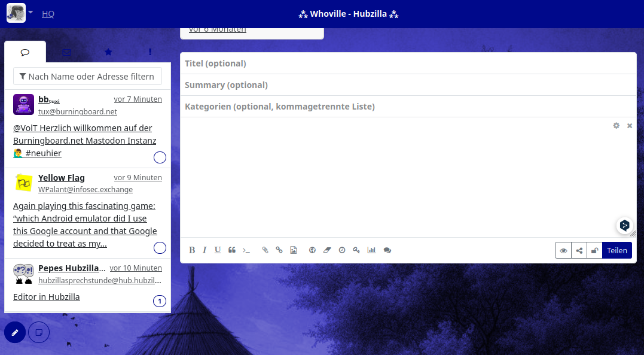
Task: Toggle post preview with the eye icon
Action: click(x=563, y=250)
